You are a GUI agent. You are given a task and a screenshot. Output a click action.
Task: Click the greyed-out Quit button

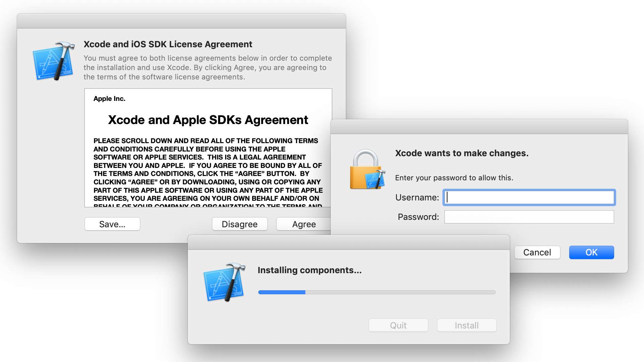pyautogui.click(x=398, y=325)
